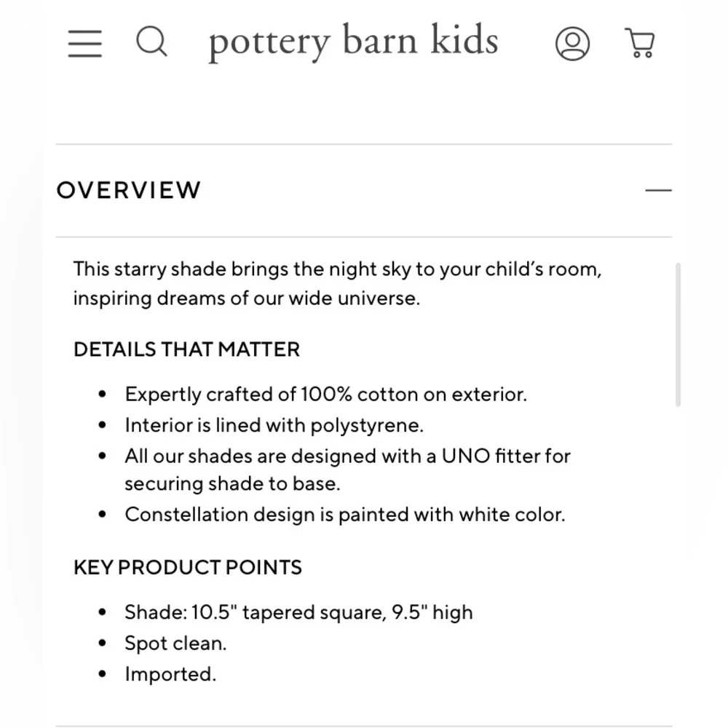This screenshot has height=728, width=728.
Task: Open the hamburger navigation menu
Action: click(84, 43)
